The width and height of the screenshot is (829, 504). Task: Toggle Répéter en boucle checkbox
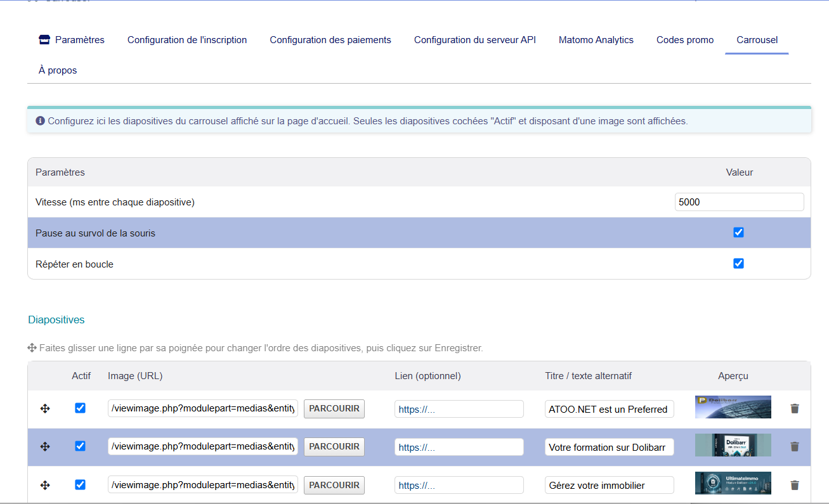pyautogui.click(x=738, y=263)
